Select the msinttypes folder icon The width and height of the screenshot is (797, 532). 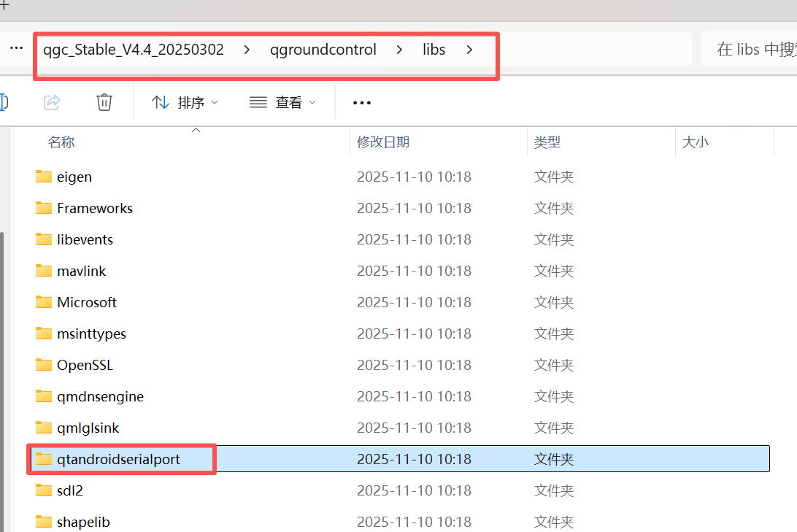tap(44, 334)
